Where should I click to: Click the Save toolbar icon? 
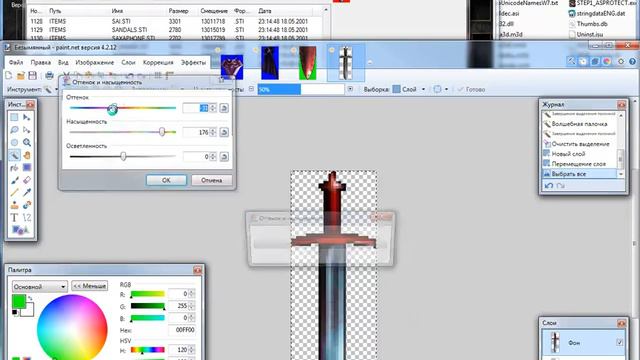tap(32, 75)
